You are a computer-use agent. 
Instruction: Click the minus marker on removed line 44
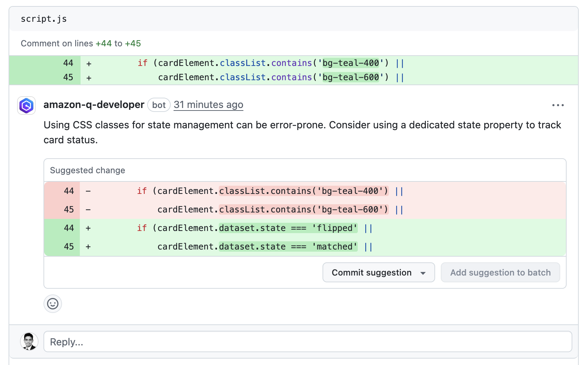click(x=88, y=191)
